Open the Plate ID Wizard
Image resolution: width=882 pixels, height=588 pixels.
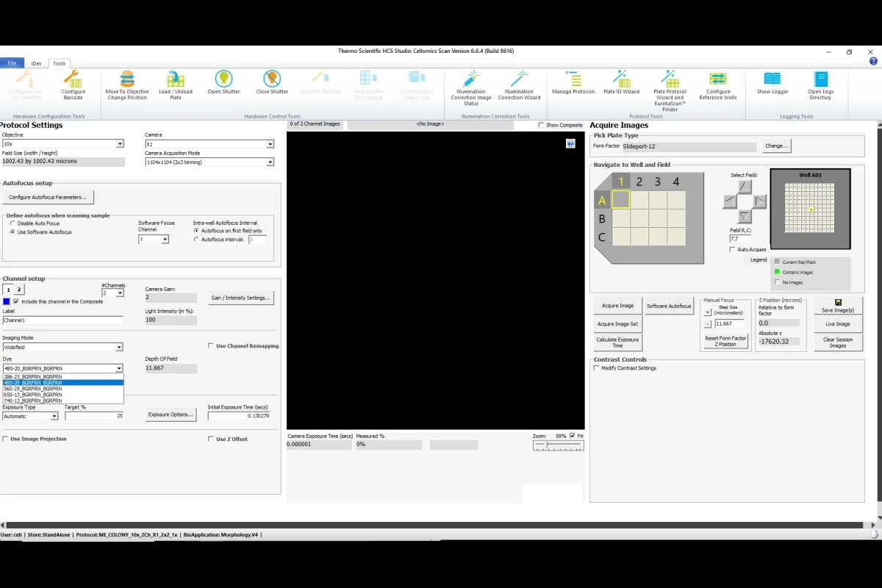click(x=621, y=79)
